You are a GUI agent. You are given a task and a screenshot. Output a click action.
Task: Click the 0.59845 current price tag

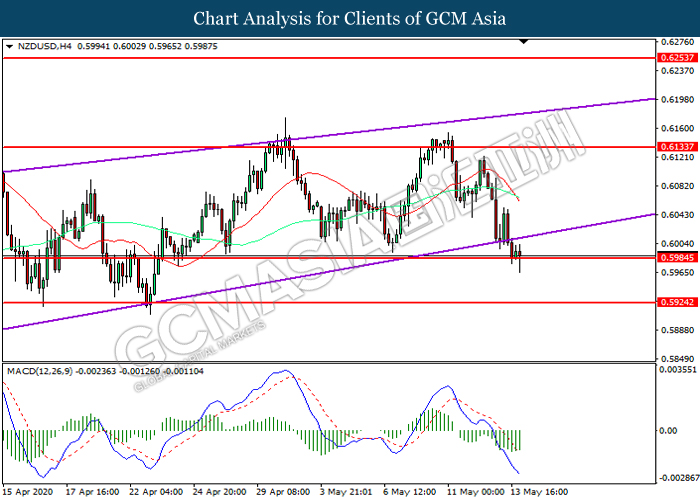coord(678,257)
